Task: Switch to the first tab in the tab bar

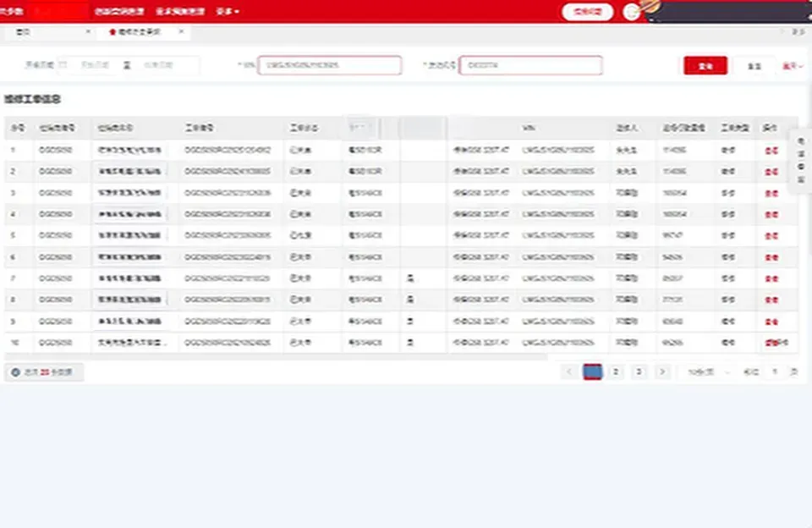Action: point(47,32)
